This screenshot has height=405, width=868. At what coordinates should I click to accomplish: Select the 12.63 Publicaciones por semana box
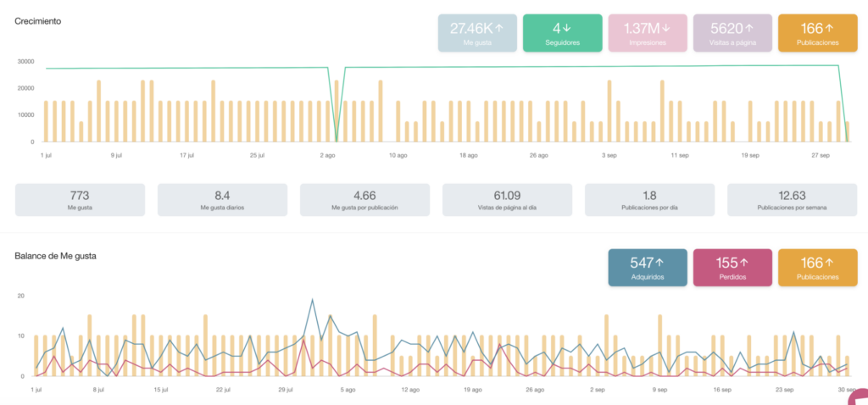pyautogui.click(x=793, y=200)
